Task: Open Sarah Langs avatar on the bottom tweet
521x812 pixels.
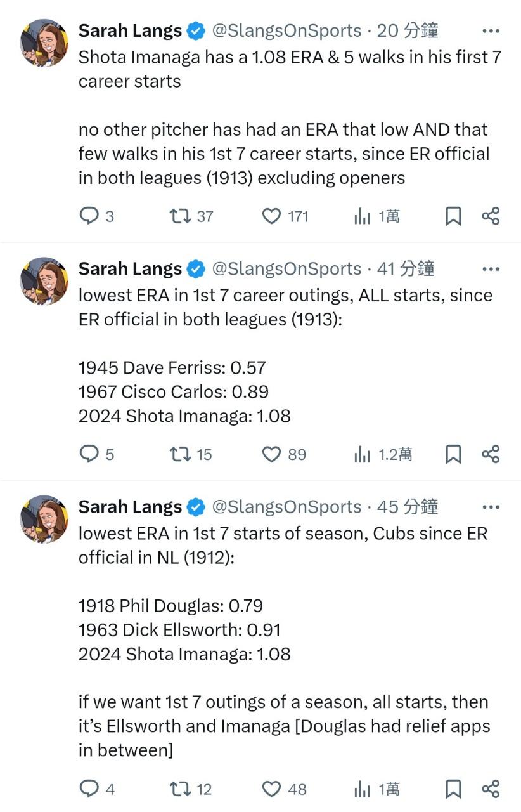Action: pos(44,519)
